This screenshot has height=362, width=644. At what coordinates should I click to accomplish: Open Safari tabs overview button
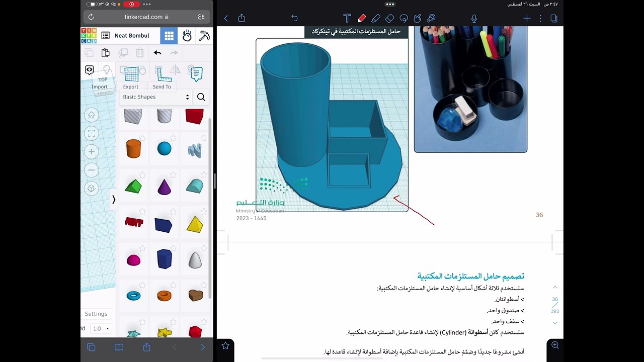(91, 347)
